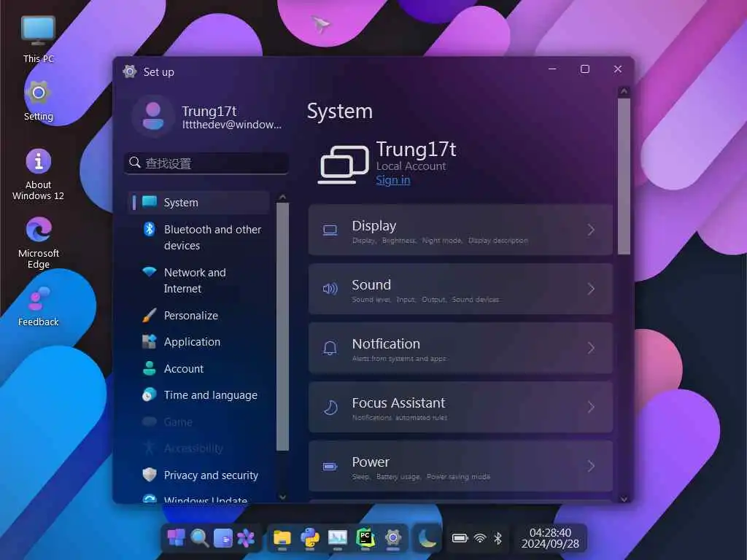Click the user avatar in Settings

click(x=153, y=116)
